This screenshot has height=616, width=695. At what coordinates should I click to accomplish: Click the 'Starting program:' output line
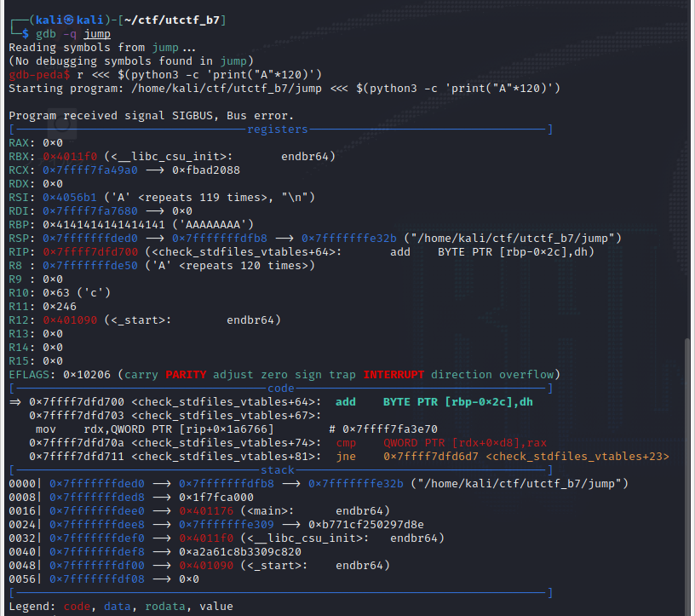284,89
